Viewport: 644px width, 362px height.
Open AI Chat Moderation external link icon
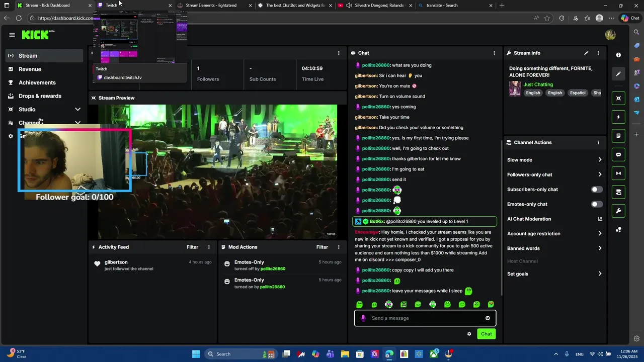(600, 219)
